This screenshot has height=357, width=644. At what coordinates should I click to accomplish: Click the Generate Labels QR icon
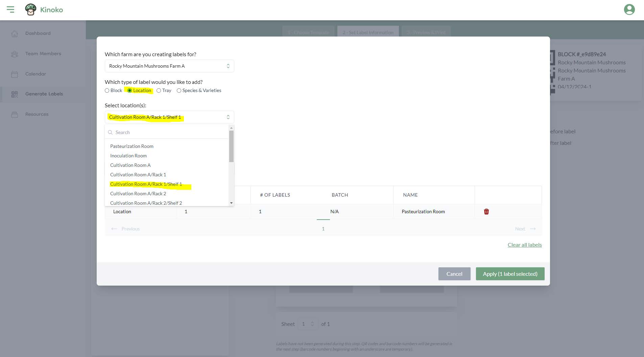[x=15, y=94]
